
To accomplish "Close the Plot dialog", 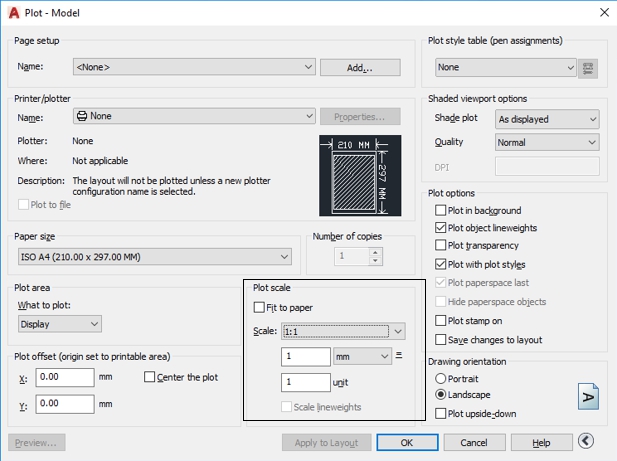I will point(604,13).
